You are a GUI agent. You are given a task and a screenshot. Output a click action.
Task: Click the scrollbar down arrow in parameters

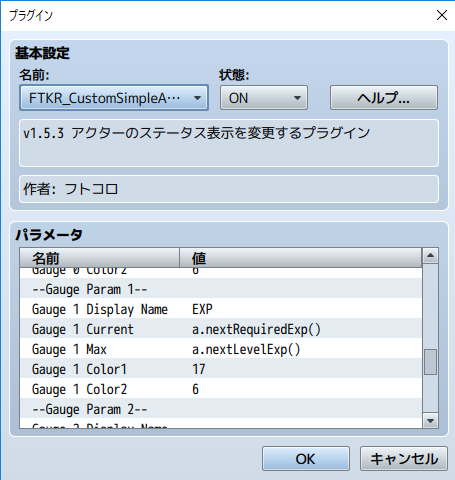click(430, 421)
